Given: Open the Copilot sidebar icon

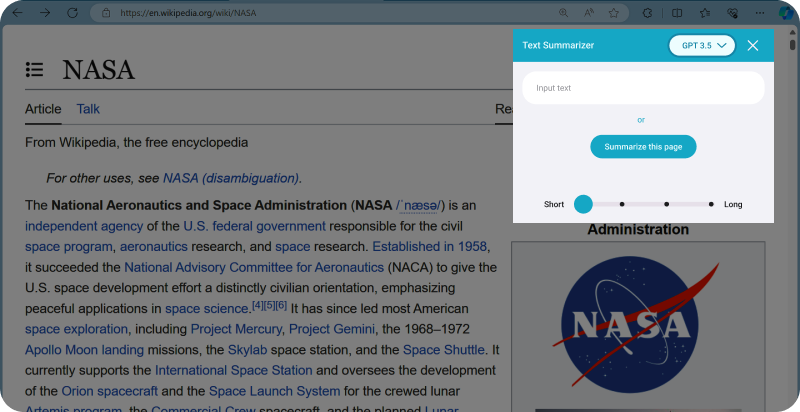Looking at the screenshot, I should [785, 13].
